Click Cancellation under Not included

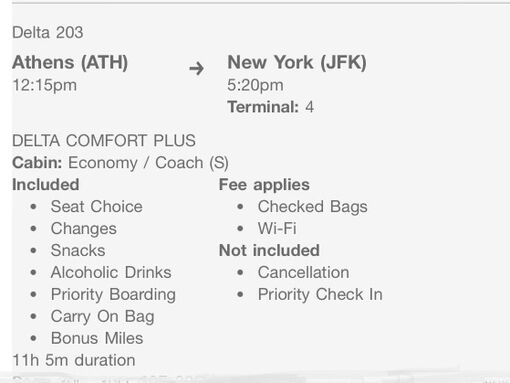click(304, 273)
